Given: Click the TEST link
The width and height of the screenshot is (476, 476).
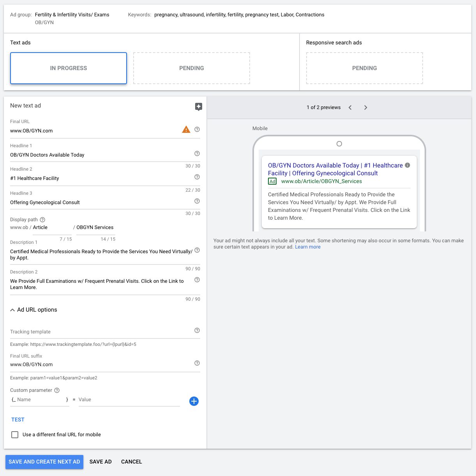Looking at the screenshot, I should (18, 420).
